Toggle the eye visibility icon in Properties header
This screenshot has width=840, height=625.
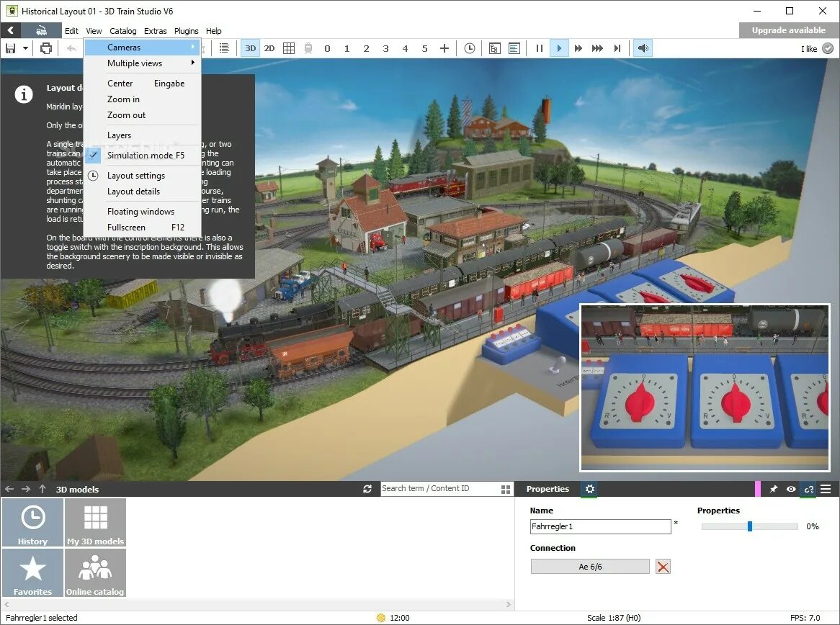pyautogui.click(x=790, y=489)
